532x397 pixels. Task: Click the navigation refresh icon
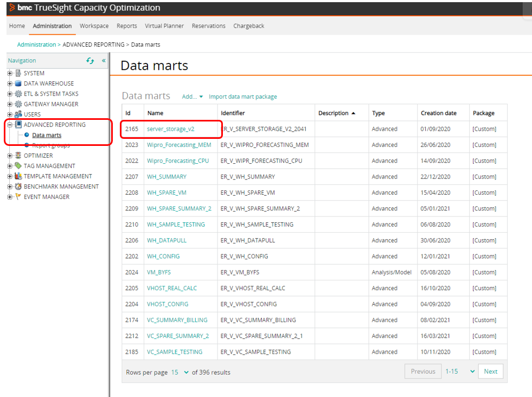coord(90,61)
